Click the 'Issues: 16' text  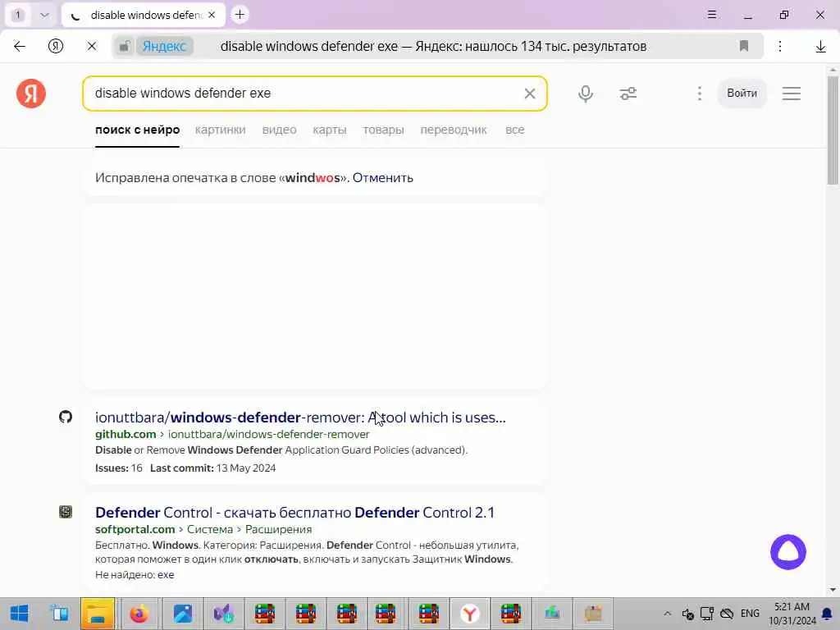click(x=118, y=468)
